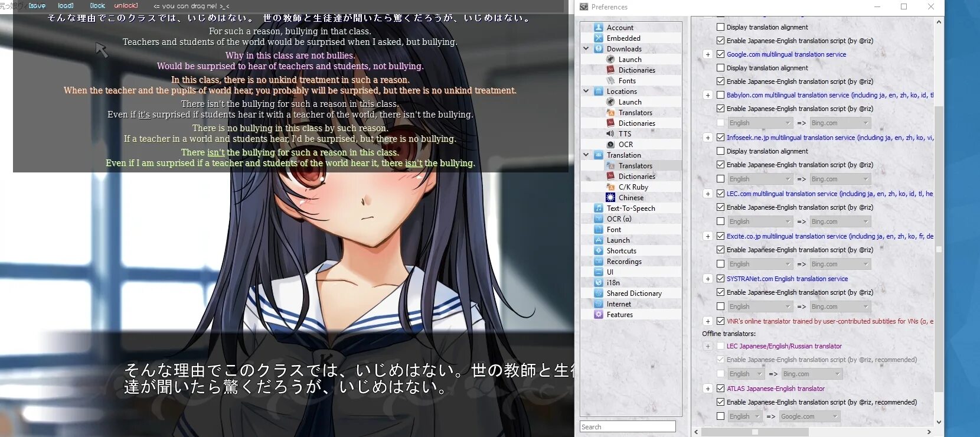Open ATLAS row Google.com target dropdown
The width and height of the screenshot is (980, 437).
tap(809, 416)
